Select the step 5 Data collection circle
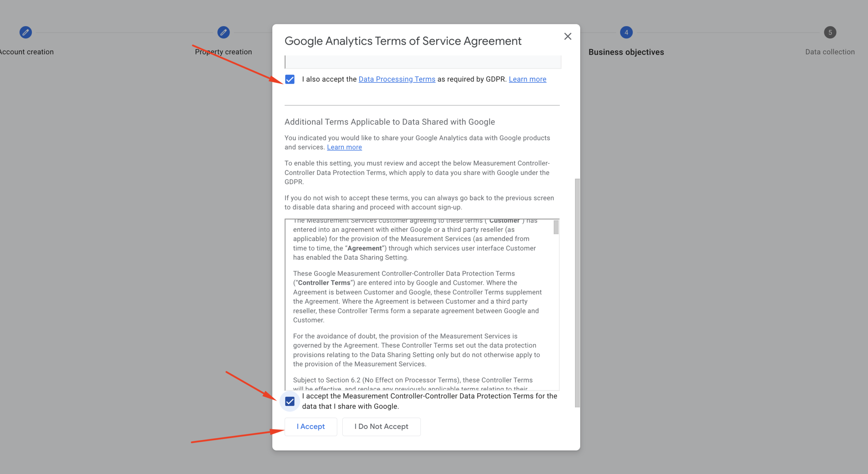868x474 pixels. click(830, 33)
